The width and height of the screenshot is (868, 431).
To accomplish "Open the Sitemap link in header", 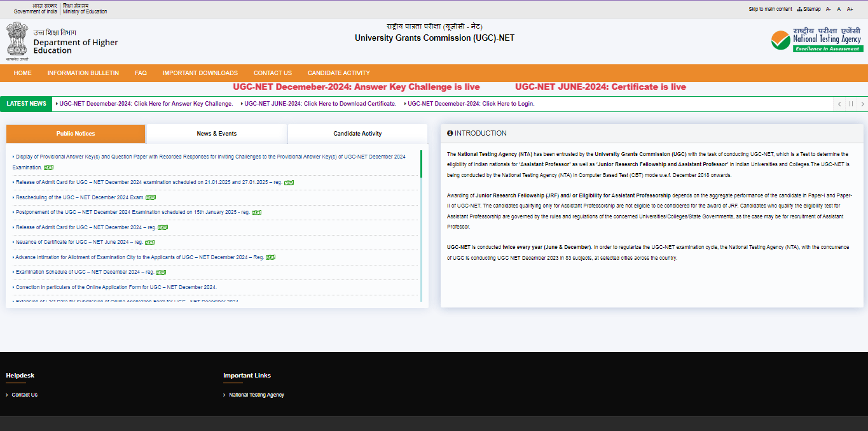I will point(811,9).
